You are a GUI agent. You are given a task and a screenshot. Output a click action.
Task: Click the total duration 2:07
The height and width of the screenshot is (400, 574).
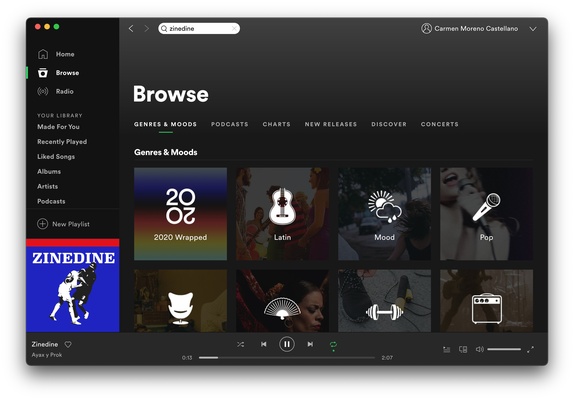[x=387, y=358]
